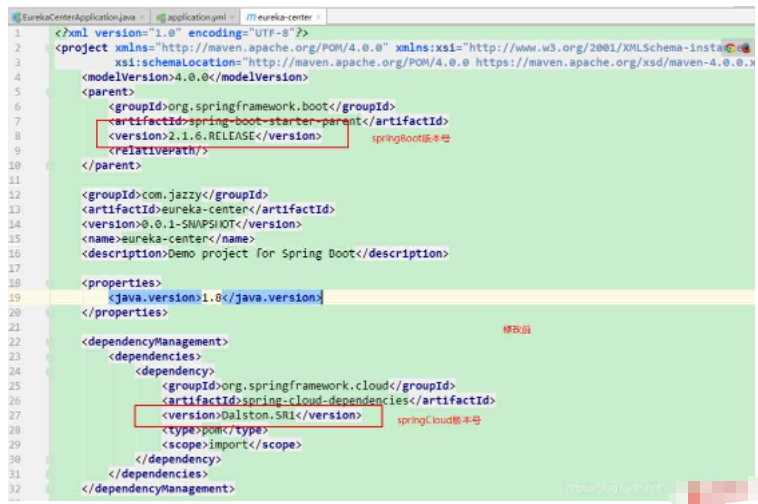Collapse the <properties> block fold marker
The image size is (758, 504).
click(48, 283)
